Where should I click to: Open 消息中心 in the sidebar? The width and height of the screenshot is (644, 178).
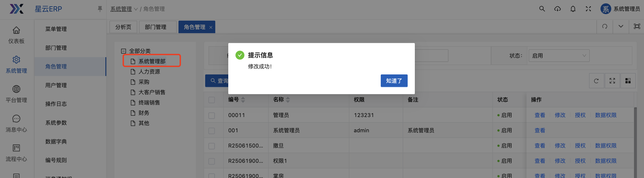(16, 124)
